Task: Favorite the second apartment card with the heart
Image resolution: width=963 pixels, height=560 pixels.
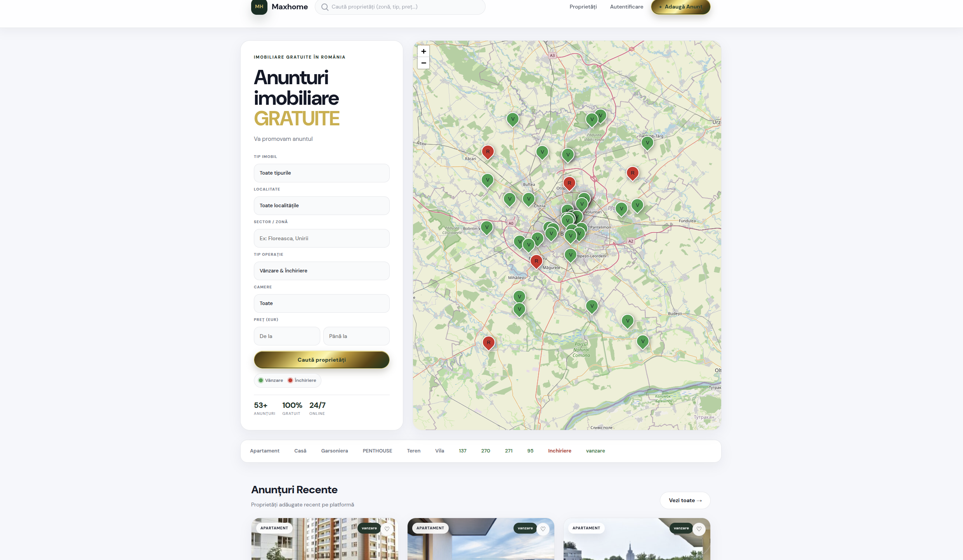Action: [x=543, y=529]
